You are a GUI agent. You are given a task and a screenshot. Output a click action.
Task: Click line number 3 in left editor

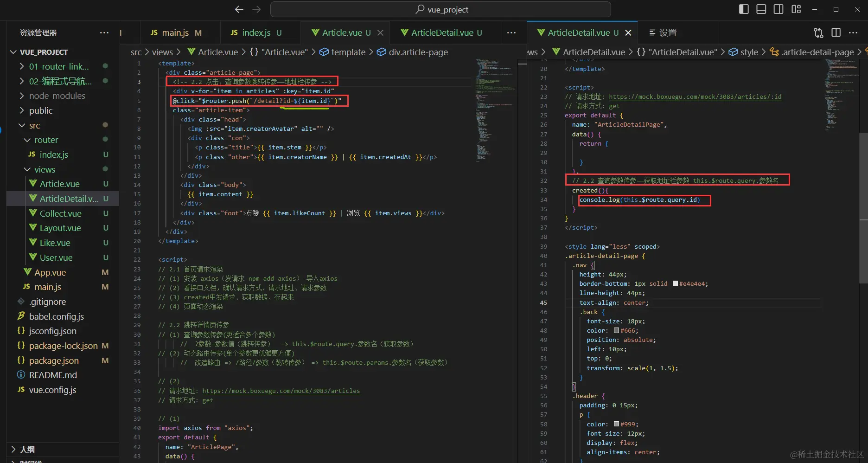[x=139, y=82]
